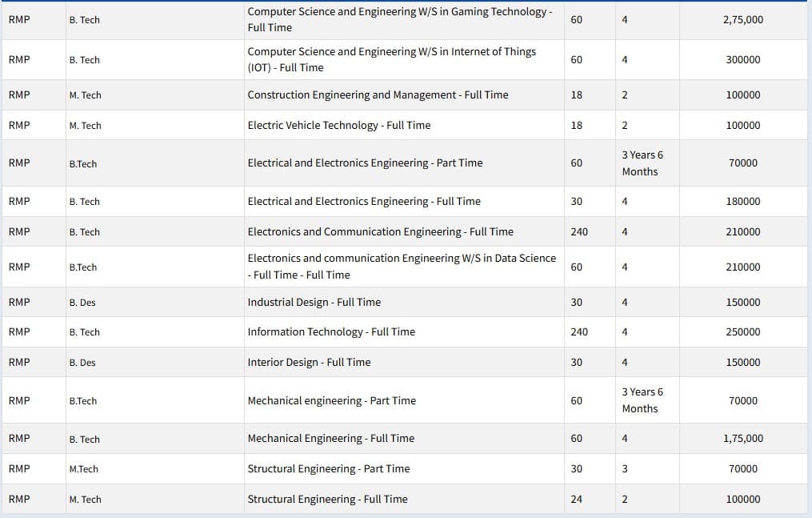This screenshot has height=518, width=812.
Task: Select B. Des degree in the Industrial Design row
Action: coord(82,303)
